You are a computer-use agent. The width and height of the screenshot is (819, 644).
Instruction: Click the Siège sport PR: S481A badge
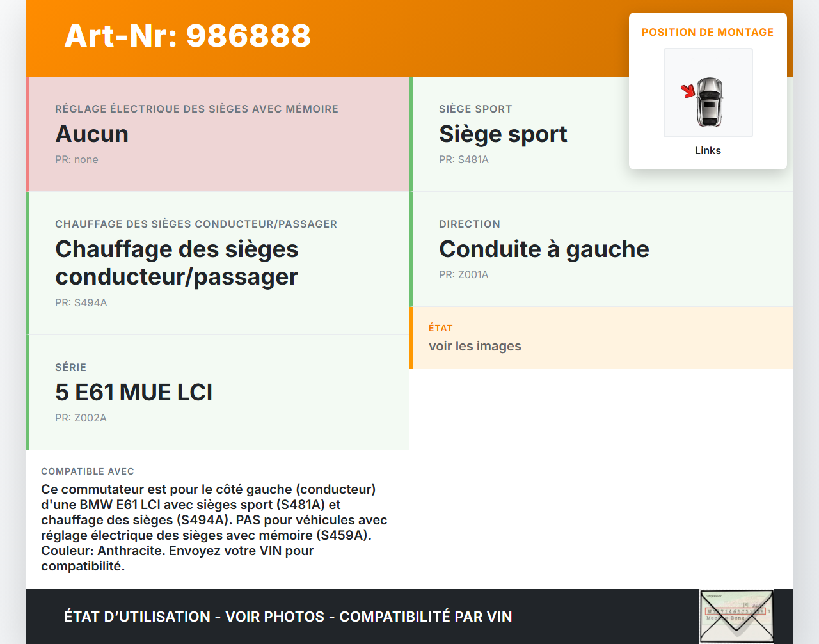(x=463, y=159)
